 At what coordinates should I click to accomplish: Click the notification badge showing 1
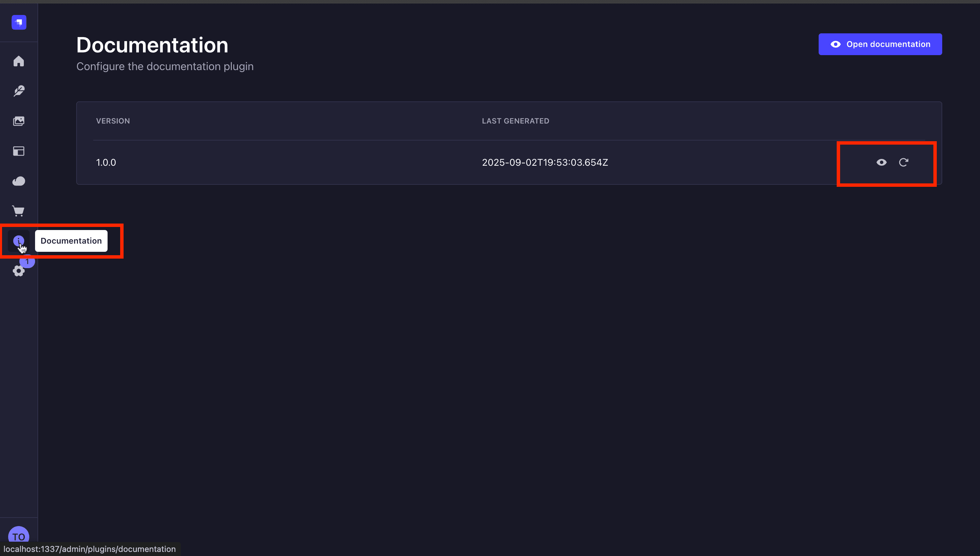pyautogui.click(x=28, y=262)
